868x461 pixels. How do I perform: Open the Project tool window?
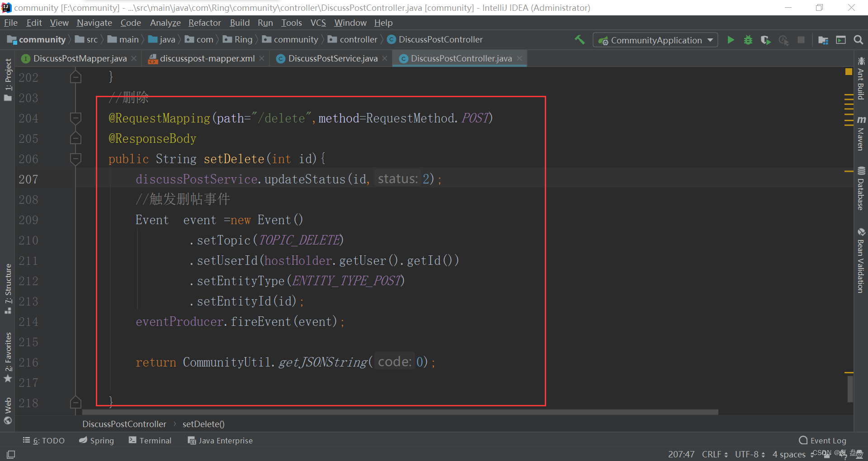point(8,80)
